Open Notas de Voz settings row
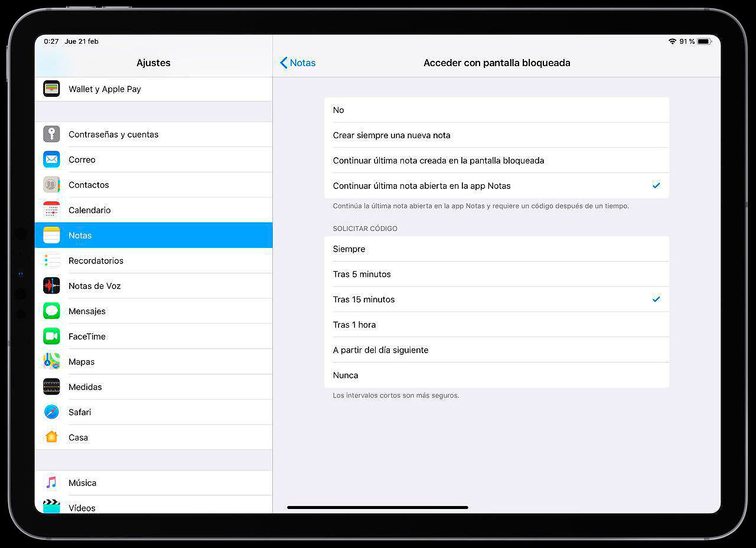 tap(154, 286)
